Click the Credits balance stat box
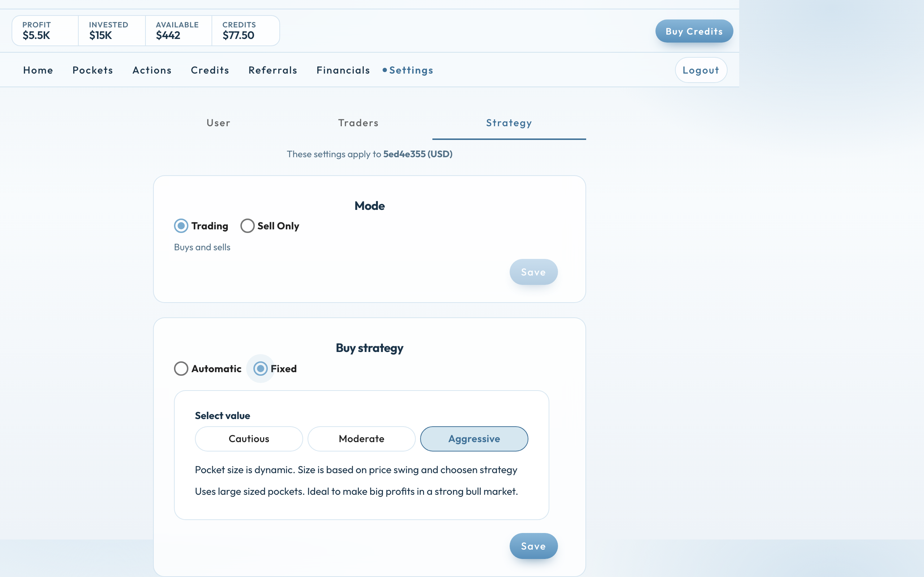Viewport: 924px width, 577px height. (245, 31)
